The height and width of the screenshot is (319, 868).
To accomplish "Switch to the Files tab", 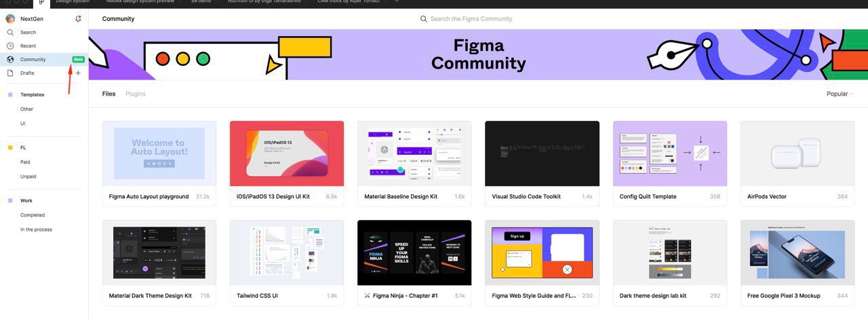I will (108, 94).
